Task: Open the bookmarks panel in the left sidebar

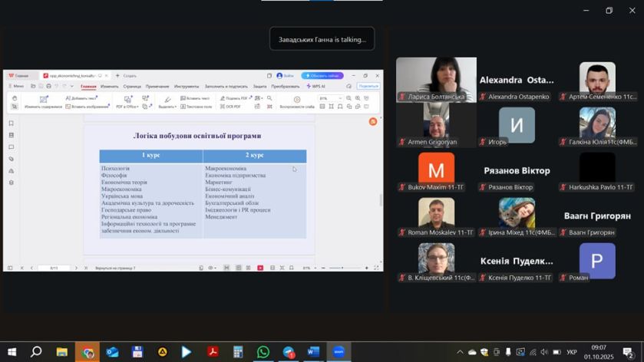Action: coord(11,123)
